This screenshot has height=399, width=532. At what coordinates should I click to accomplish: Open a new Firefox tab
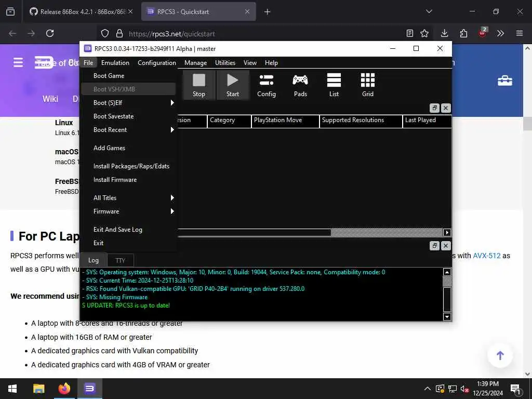point(268,12)
